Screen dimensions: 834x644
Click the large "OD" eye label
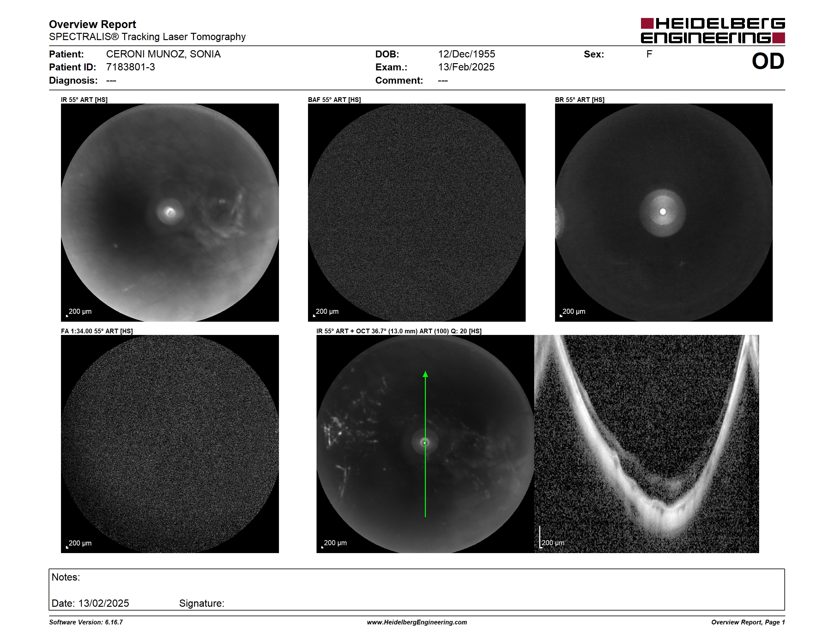(768, 61)
